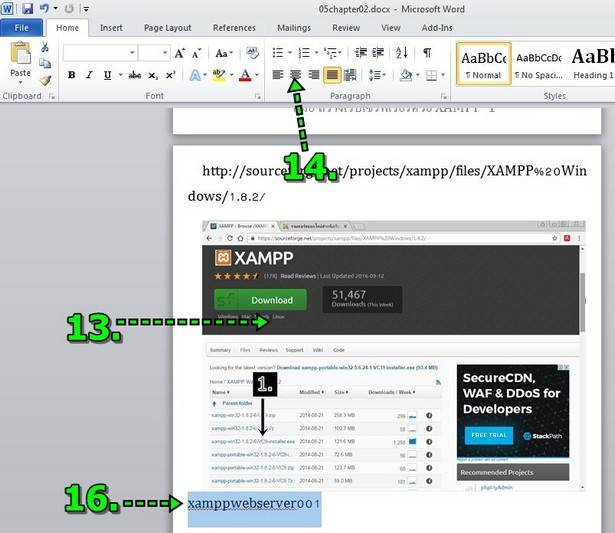Open the Font dialog launcher

point(258,96)
